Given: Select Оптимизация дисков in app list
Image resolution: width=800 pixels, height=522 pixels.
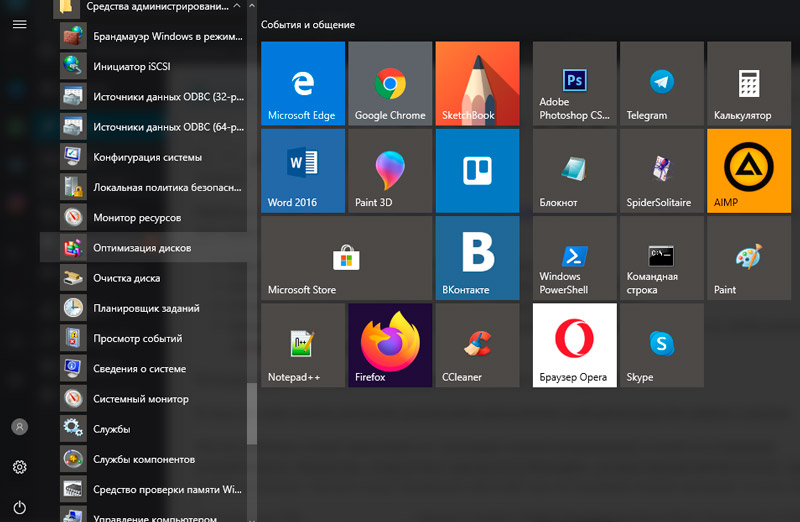Looking at the screenshot, I should (142, 248).
